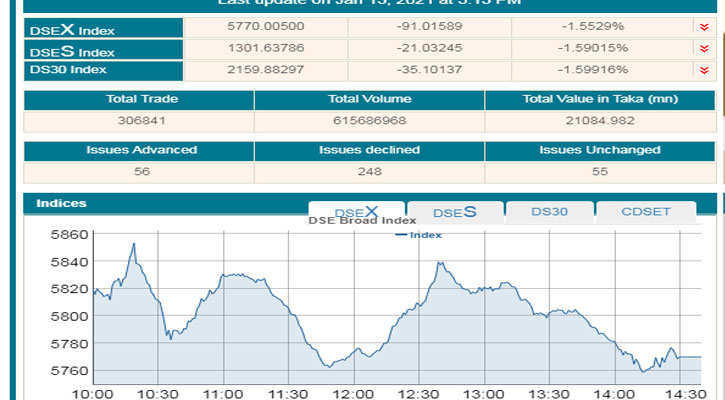Image resolution: width=725 pixels, height=400 pixels.
Task: Click the Issues Unchanged header
Action: coord(599,150)
